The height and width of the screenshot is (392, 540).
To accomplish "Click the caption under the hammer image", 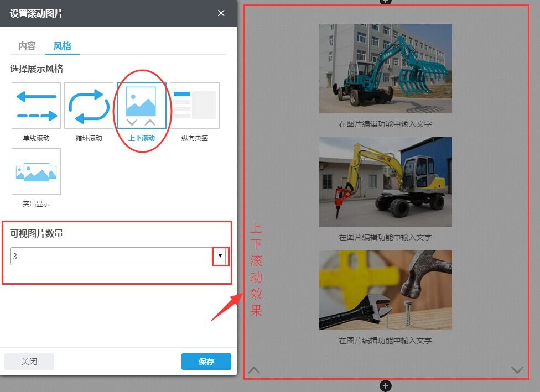I will pos(385,341).
